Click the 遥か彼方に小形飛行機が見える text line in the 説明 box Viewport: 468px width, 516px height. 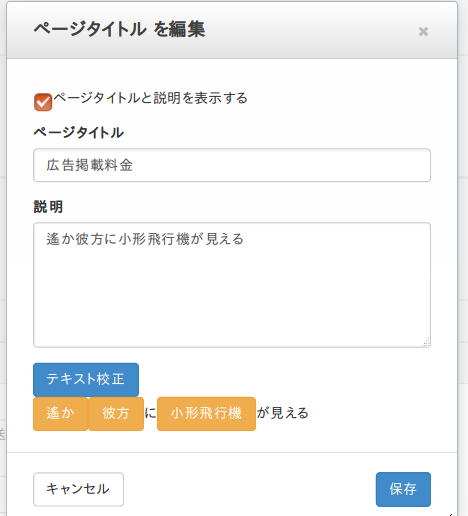pyautogui.click(x=145, y=239)
